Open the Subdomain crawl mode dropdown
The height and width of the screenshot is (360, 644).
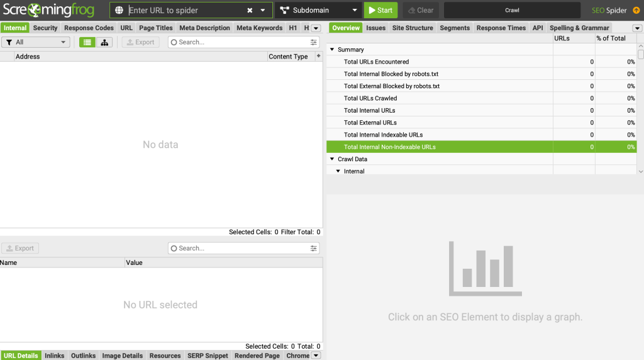[318, 11]
